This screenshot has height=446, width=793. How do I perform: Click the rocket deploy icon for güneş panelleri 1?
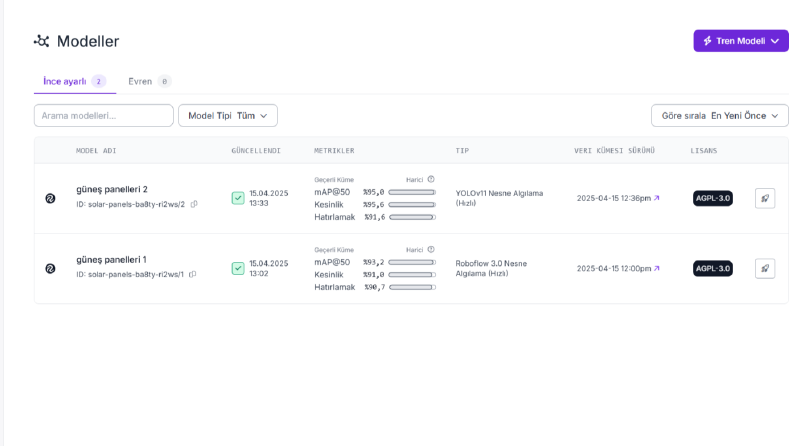[x=765, y=269]
